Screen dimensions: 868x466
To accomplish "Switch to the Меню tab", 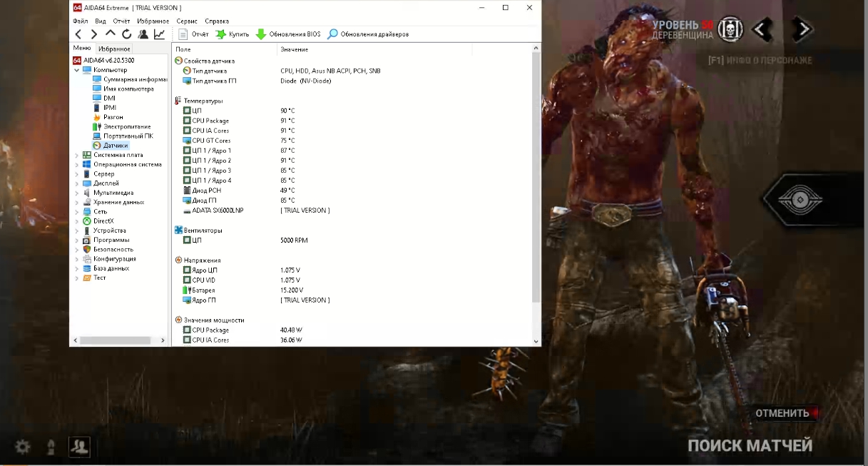I will click(82, 48).
